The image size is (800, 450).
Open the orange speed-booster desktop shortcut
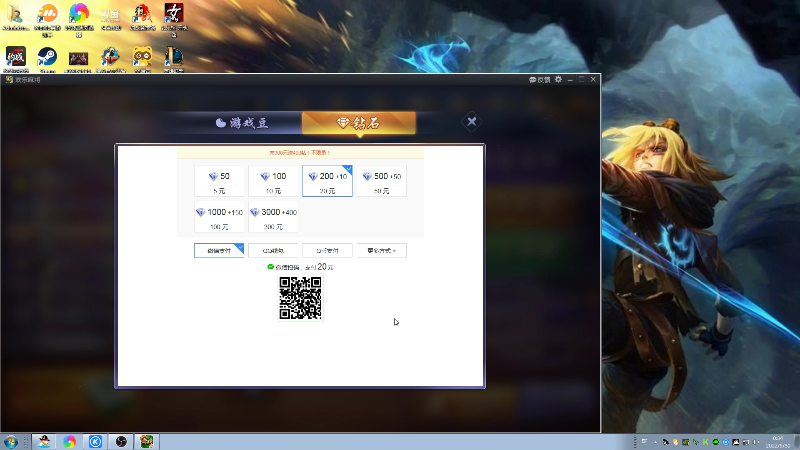pos(47,19)
